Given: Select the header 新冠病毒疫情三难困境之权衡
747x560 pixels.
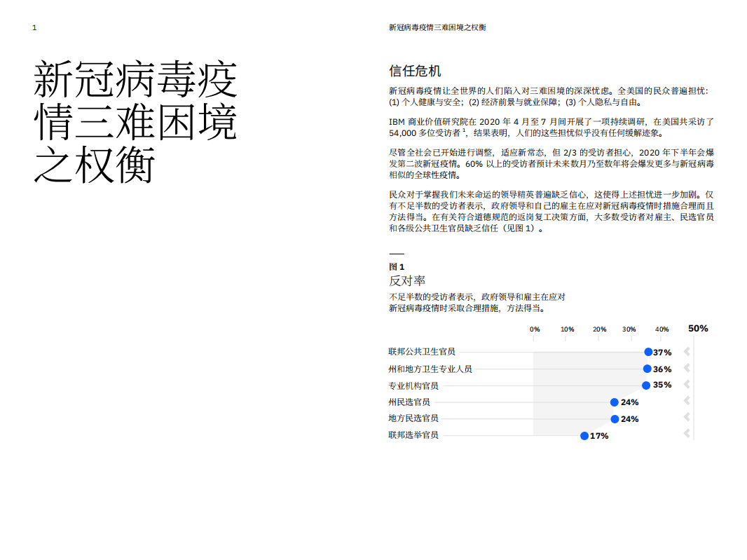Looking at the screenshot, I should (x=438, y=27).
